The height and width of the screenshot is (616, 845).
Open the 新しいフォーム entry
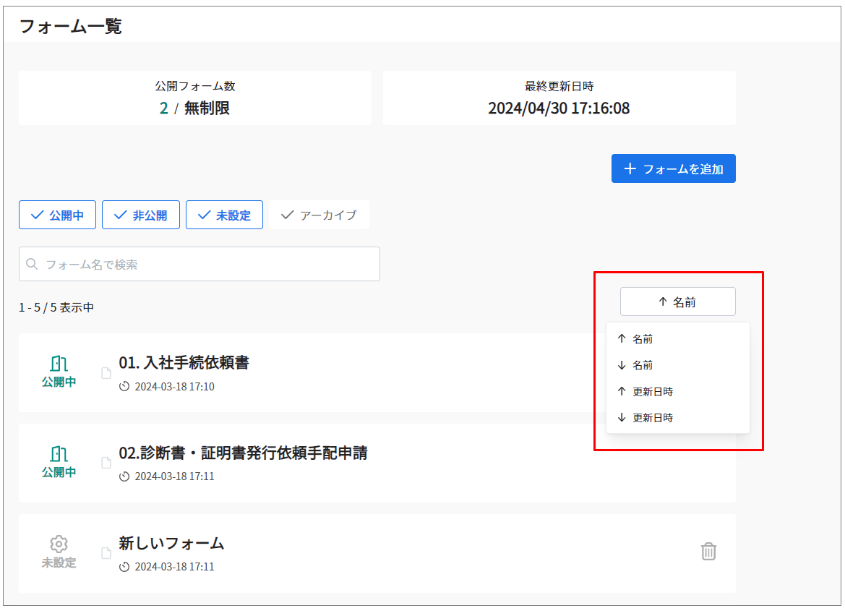point(171,543)
